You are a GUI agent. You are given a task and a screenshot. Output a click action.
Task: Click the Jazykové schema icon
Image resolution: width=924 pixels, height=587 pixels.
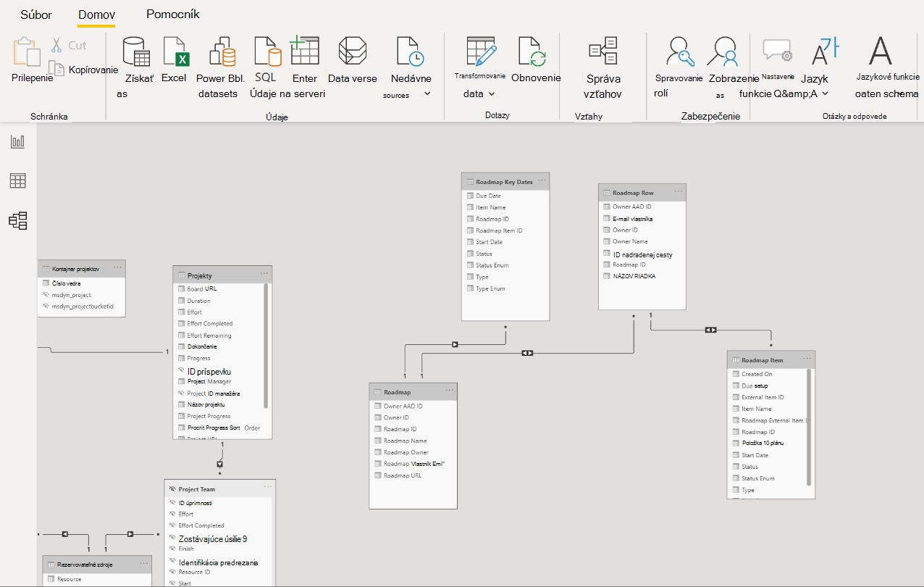[x=881, y=51]
